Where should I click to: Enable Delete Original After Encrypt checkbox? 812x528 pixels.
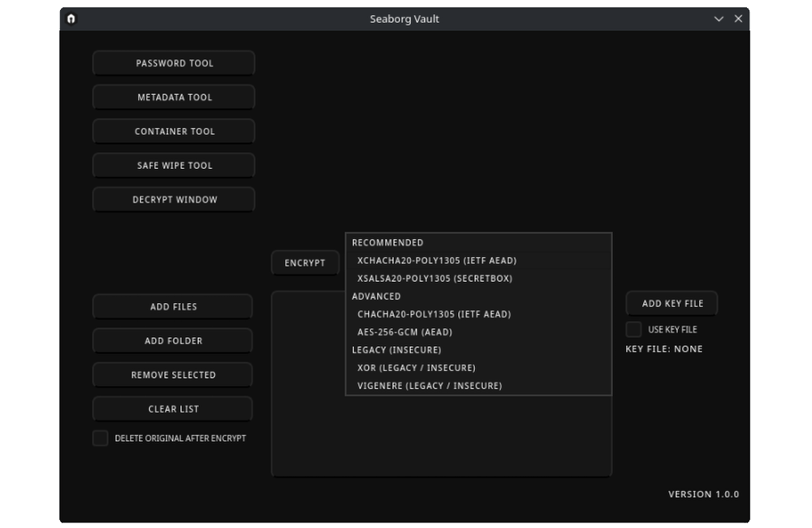click(101, 439)
